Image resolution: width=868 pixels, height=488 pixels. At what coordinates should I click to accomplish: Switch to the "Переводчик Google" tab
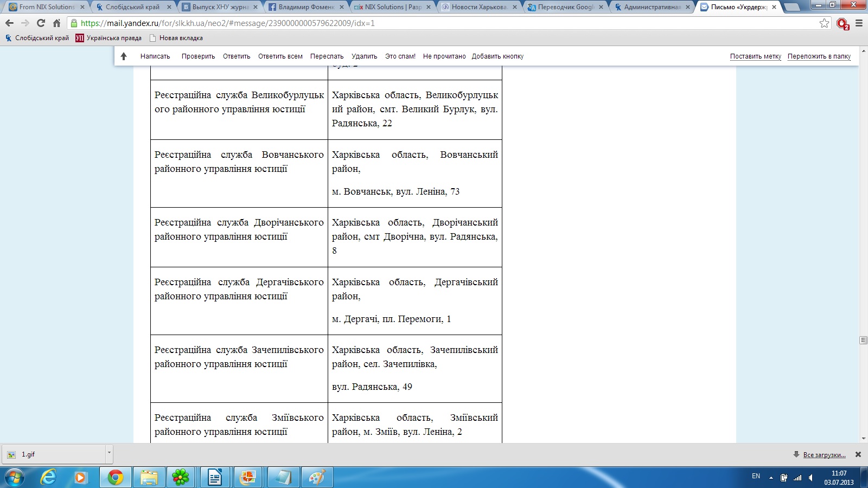click(565, 7)
